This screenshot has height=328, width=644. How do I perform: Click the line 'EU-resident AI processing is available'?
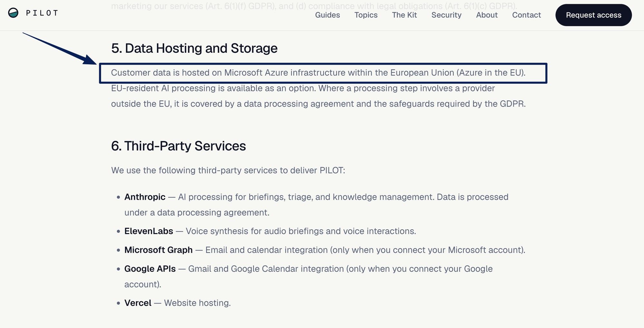click(303, 88)
